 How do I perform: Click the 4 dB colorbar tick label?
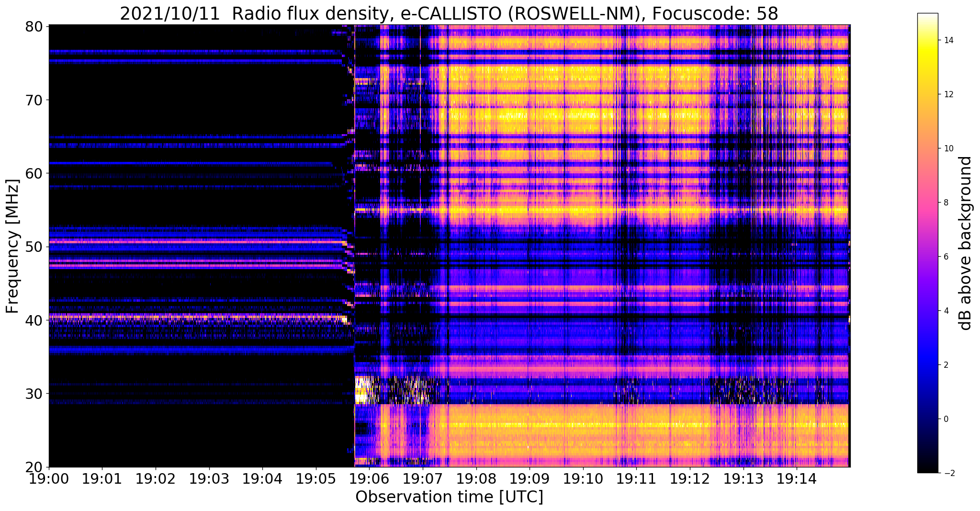tap(945, 311)
